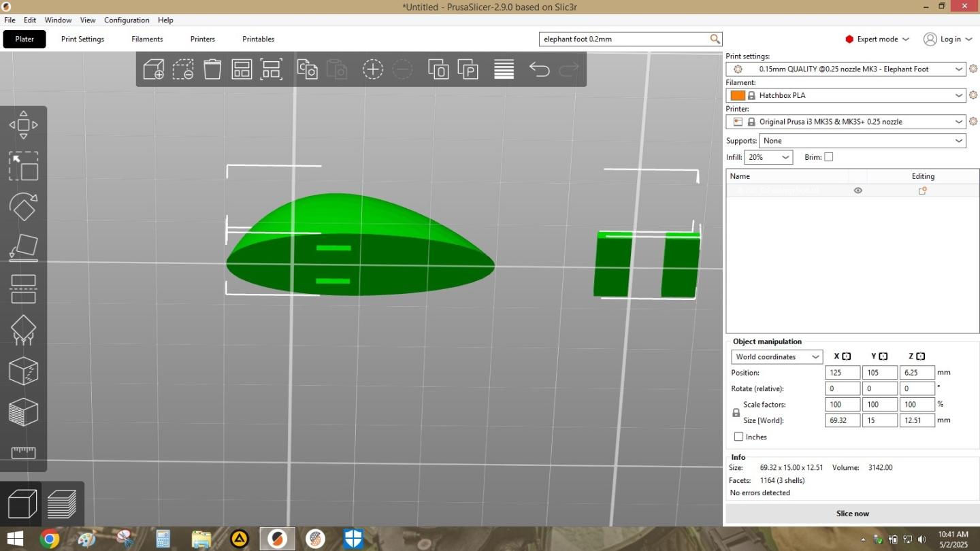Activate the Place on face tool
Viewport: 980px width, 551px height.
pyautogui.click(x=23, y=248)
